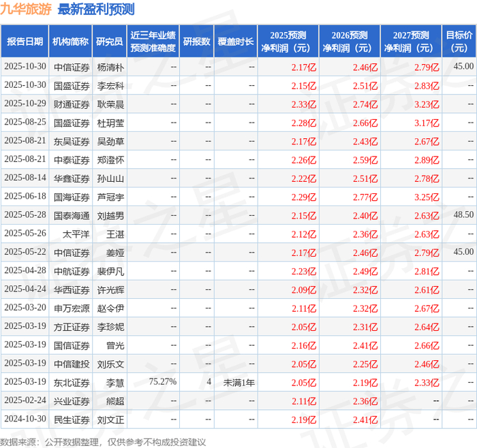
Task: Click analyst name 裴伊凡
Action: click(x=110, y=272)
